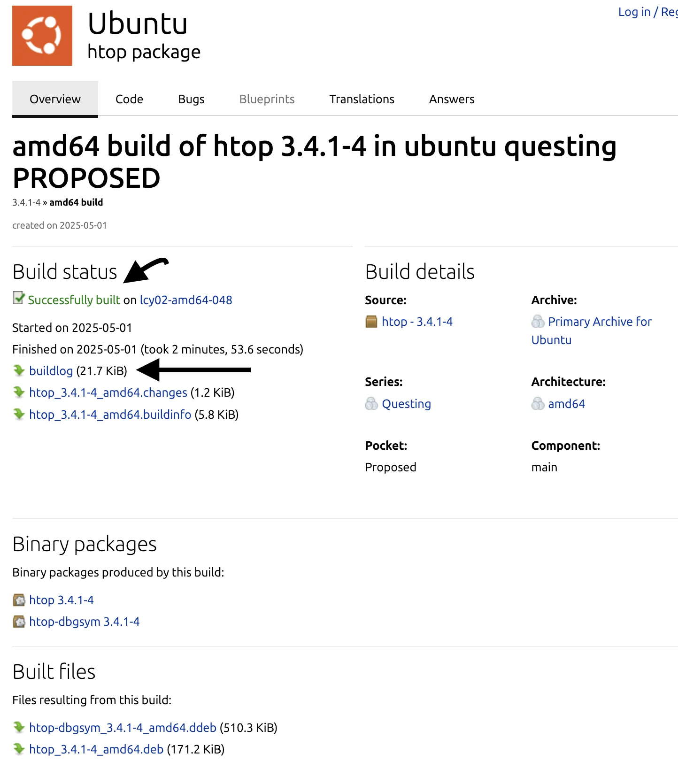This screenshot has height=784, width=678.
Task: Switch to the Code tab
Action: 129,99
